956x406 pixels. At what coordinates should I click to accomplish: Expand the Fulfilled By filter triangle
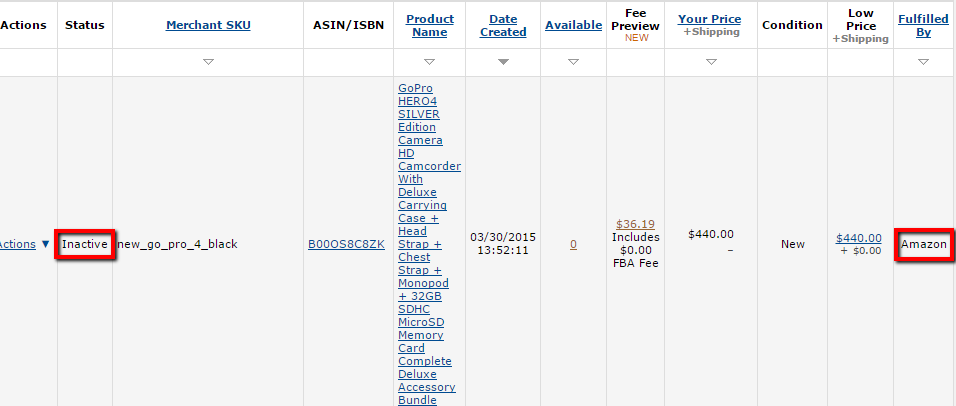point(923,62)
